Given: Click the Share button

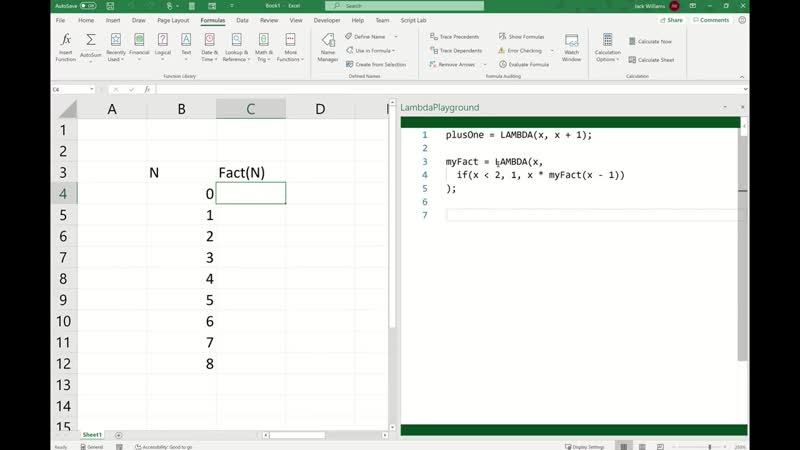Looking at the screenshot, I should tap(671, 20).
